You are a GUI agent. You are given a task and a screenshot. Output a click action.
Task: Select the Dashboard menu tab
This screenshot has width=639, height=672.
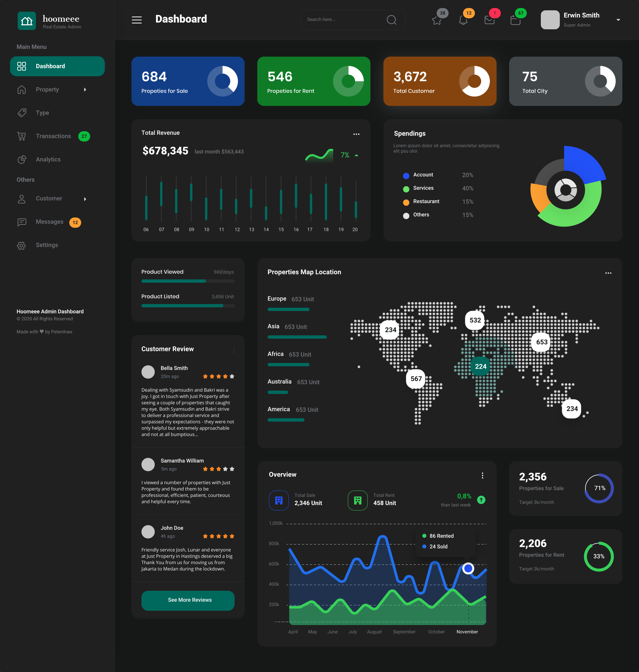tap(57, 65)
